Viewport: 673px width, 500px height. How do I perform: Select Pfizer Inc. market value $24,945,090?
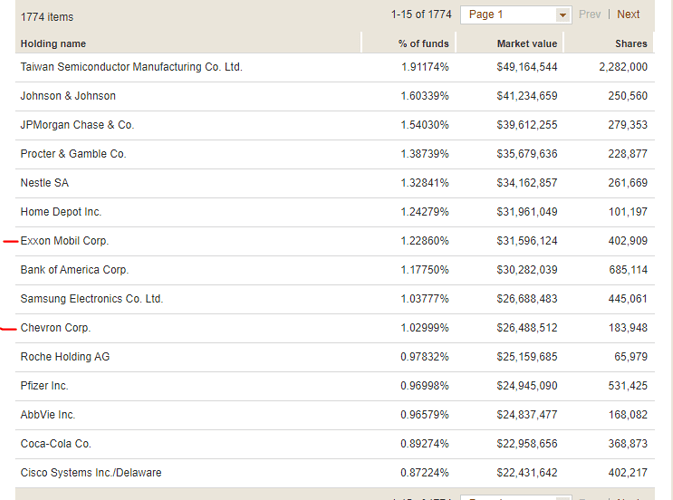pos(527,386)
